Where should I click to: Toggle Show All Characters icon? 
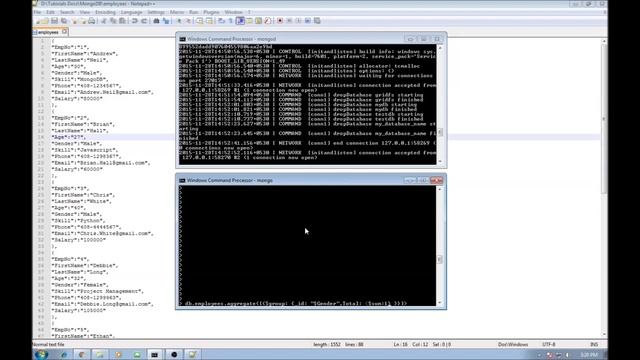click(230, 21)
